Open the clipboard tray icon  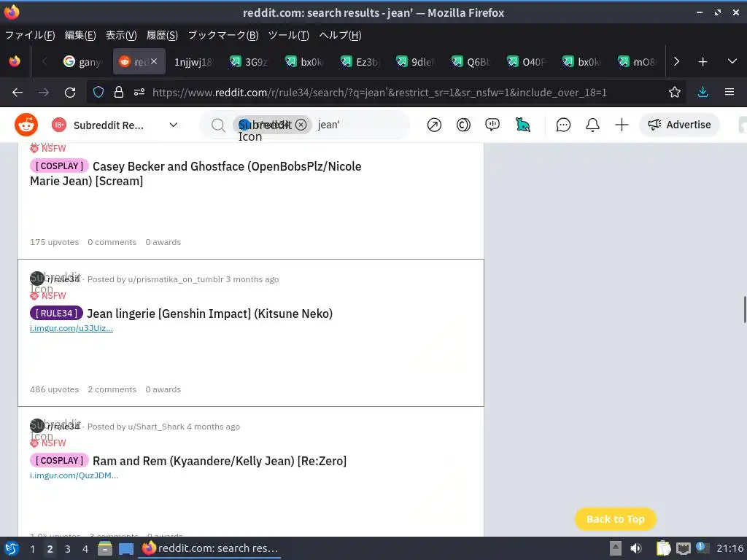(x=663, y=548)
